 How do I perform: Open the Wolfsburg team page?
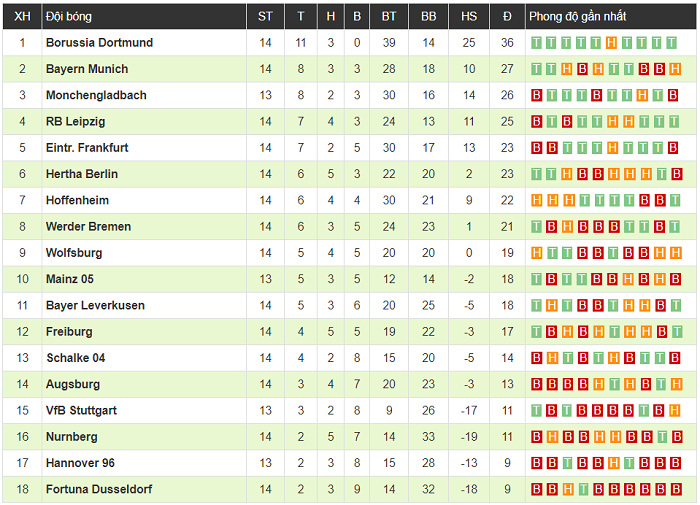tap(74, 253)
